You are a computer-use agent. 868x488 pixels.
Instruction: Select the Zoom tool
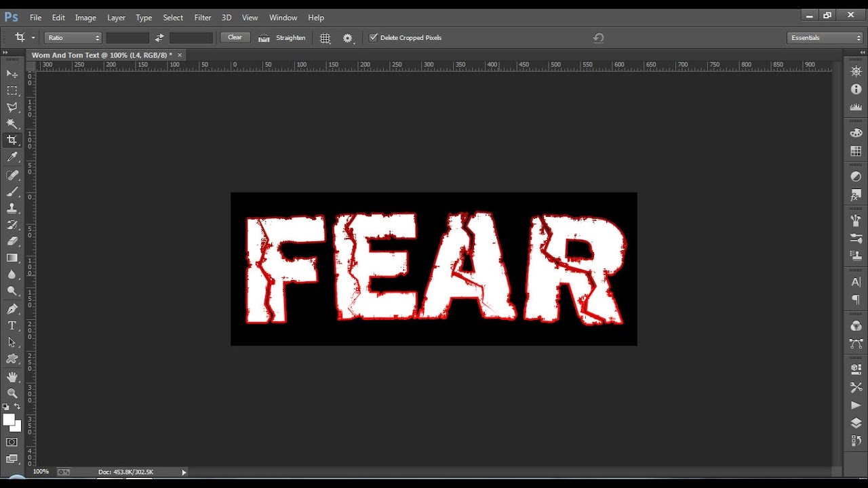pos(12,393)
